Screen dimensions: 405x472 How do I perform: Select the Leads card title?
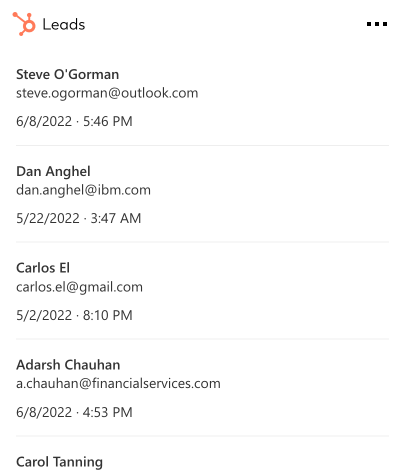64,25
